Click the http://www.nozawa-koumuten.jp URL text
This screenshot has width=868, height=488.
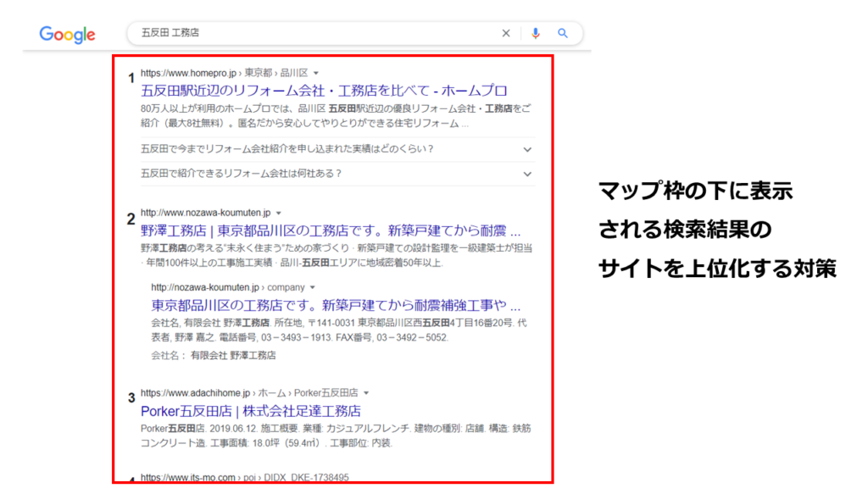pos(205,213)
